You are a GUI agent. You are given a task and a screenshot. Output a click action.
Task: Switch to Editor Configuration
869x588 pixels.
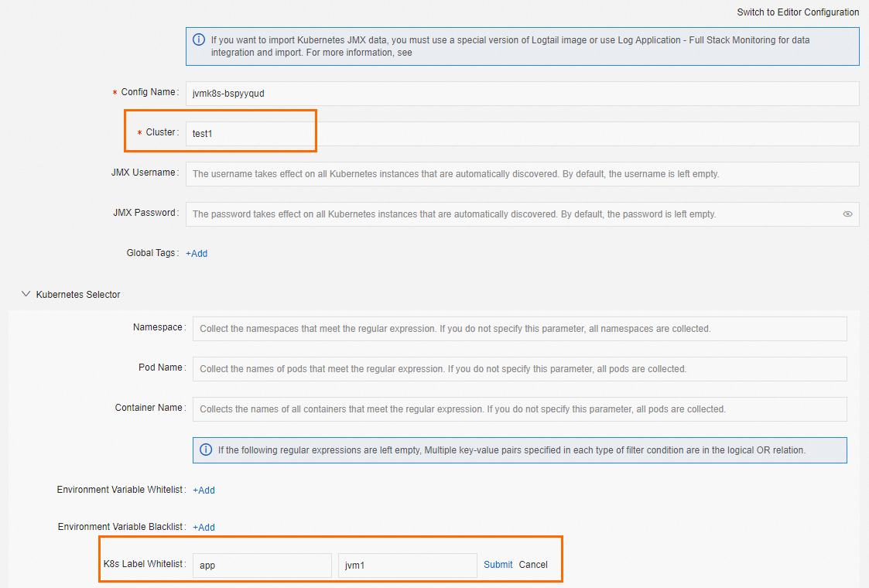798,12
